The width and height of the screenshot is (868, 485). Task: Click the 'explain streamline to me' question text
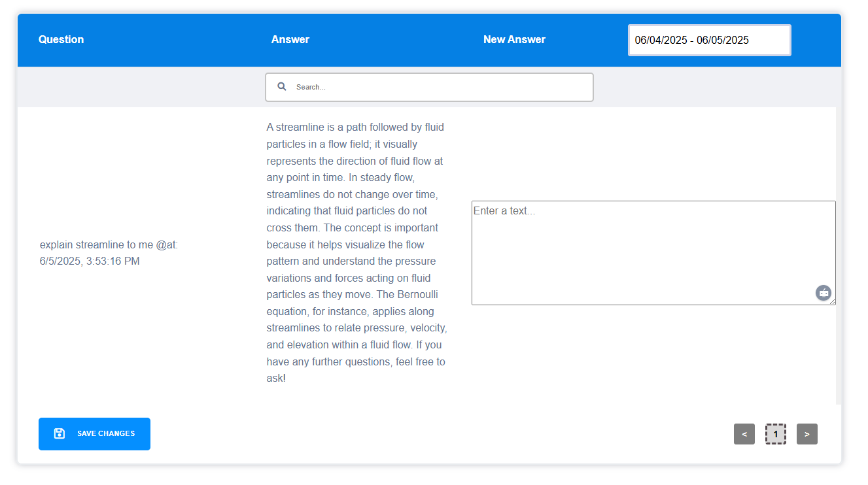[108, 244]
